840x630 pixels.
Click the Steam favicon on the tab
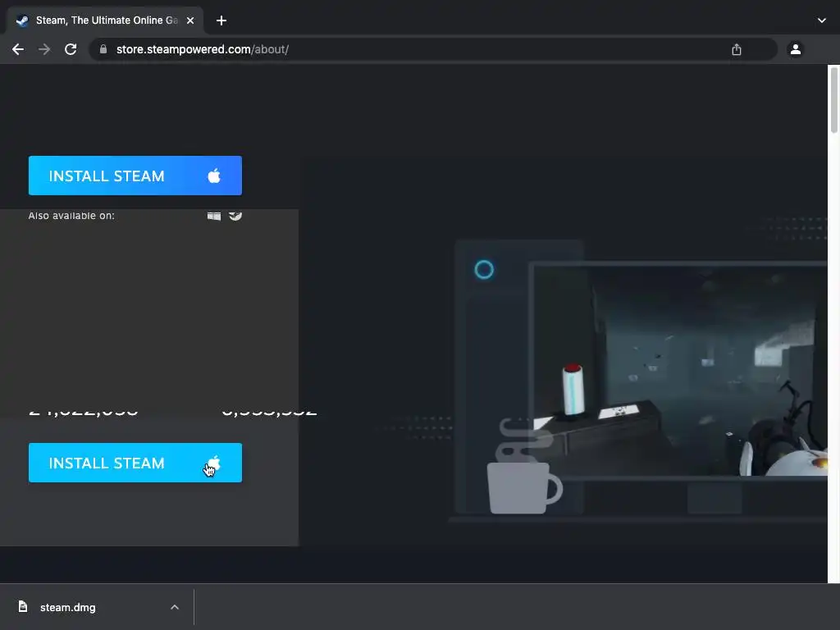22,21
